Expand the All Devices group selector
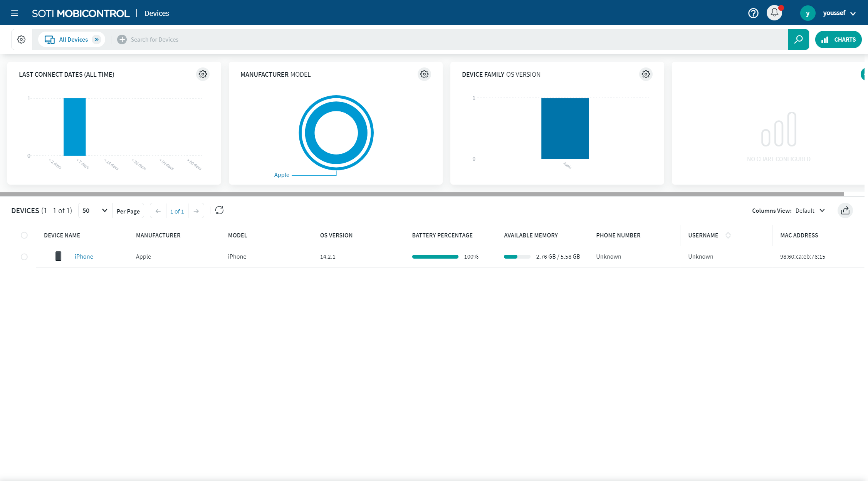Viewport: 868px width, 481px height. pyautogui.click(x=97, y=40)
